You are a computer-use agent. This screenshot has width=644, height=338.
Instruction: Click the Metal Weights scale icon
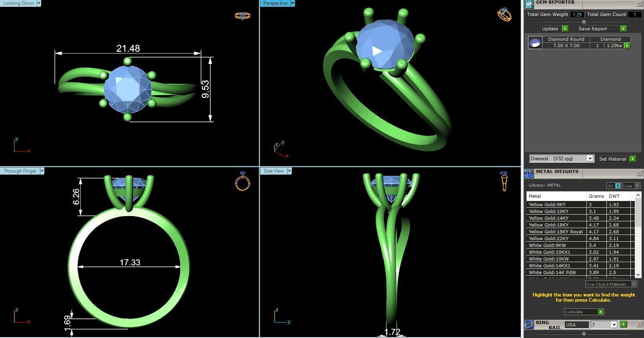pos(529,173)
